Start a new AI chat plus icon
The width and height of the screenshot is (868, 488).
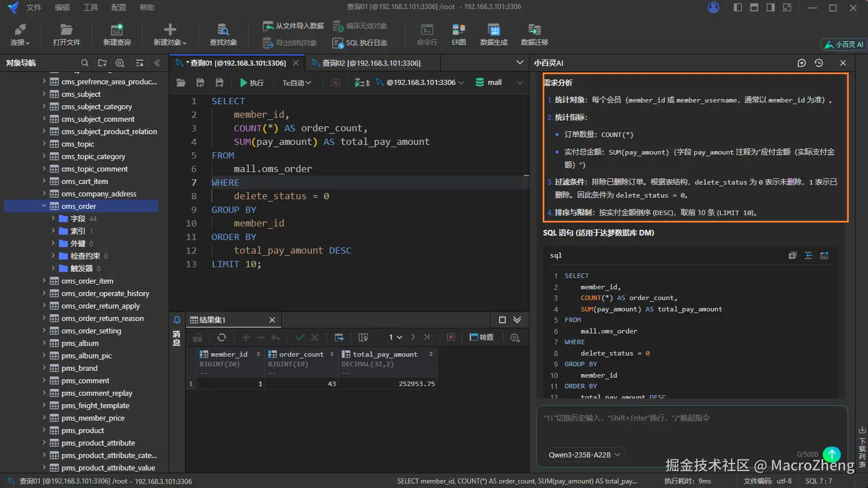pos(801,63)
